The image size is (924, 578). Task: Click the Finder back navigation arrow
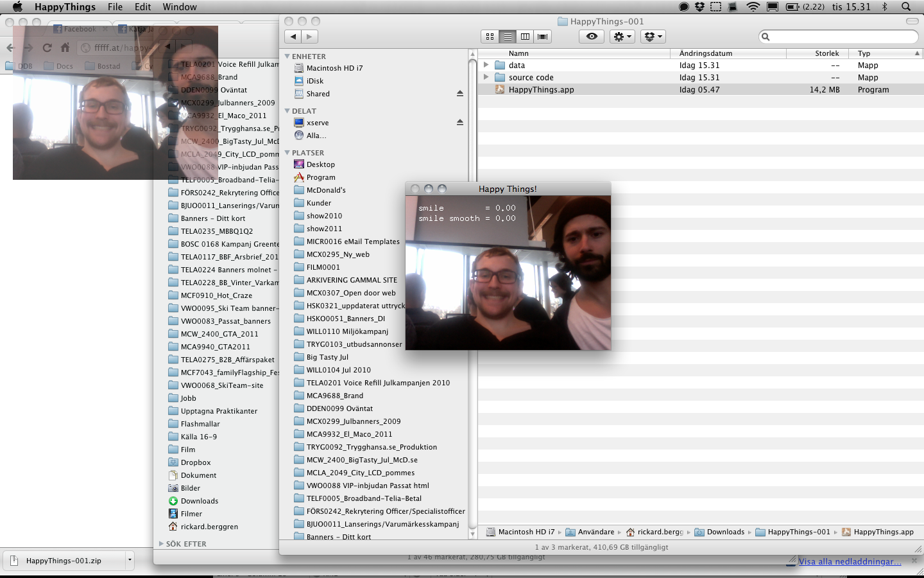[x=293, y=37]
